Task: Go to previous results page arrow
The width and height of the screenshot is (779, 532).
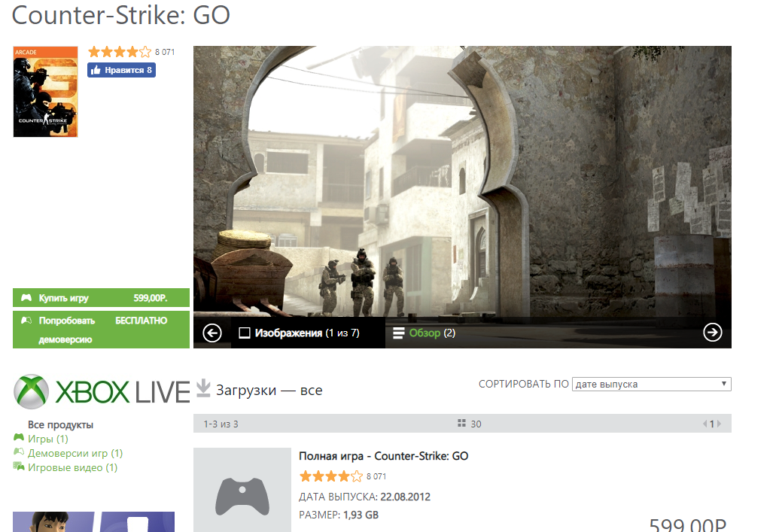Action: coord(705,424)
